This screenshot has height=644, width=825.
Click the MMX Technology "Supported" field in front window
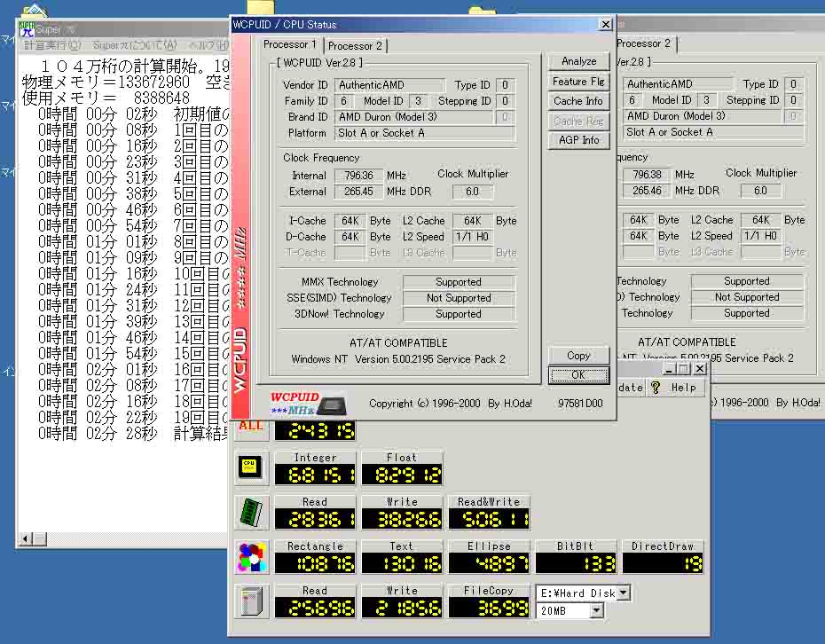coord(459,282)
